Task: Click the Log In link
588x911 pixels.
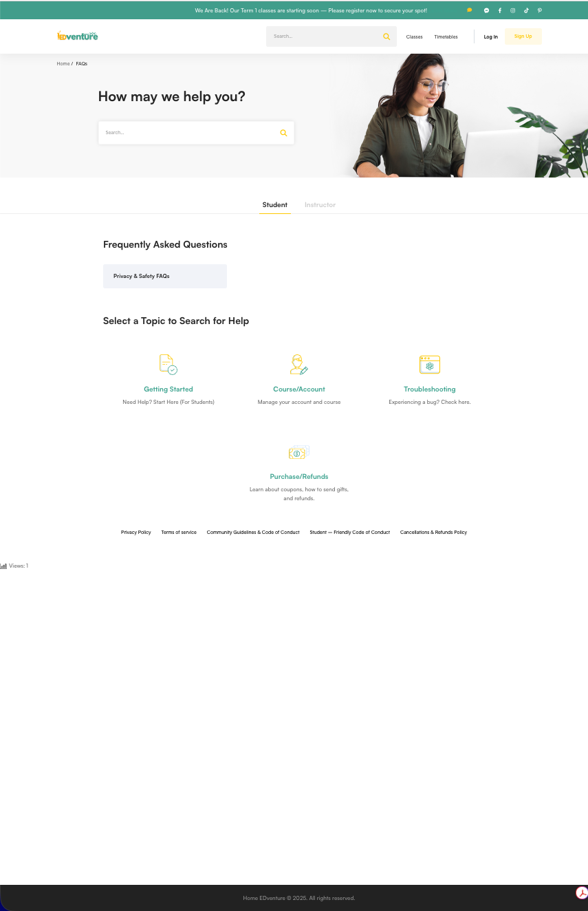Action: click(x=490, y=36)
